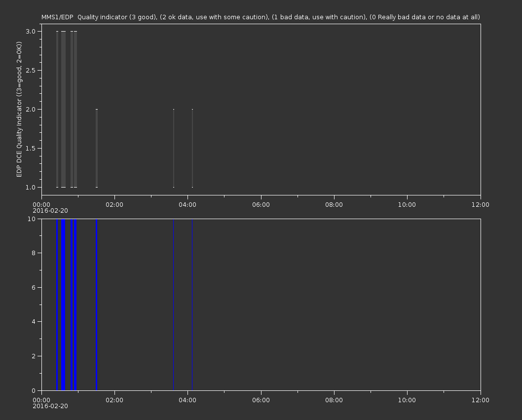Viewport: 522px width, 420px height.
Task: Click the 08:00 time label under blue-bar plot
Action: pos(334,400)
